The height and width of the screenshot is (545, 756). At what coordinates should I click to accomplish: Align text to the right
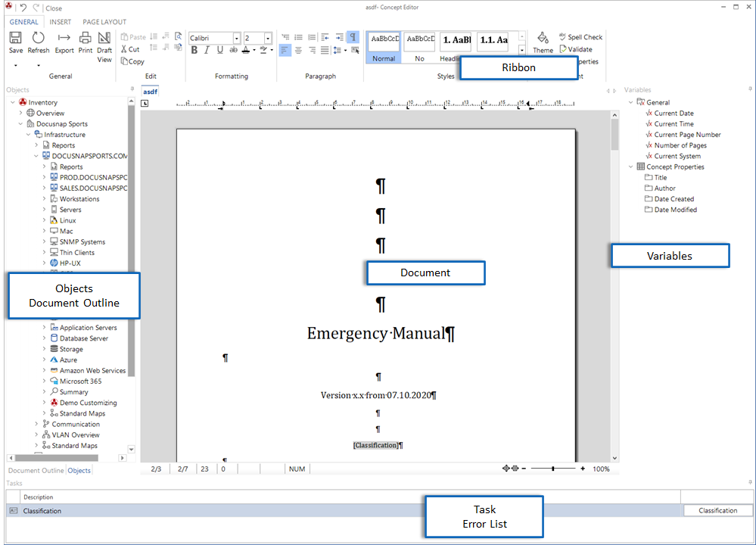coord(312,50)
